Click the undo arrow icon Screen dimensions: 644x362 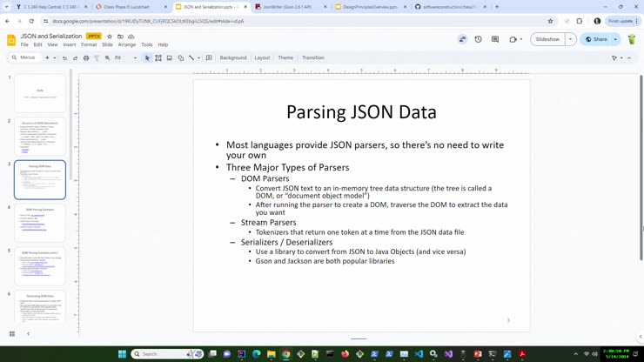(x=64, y=58)
